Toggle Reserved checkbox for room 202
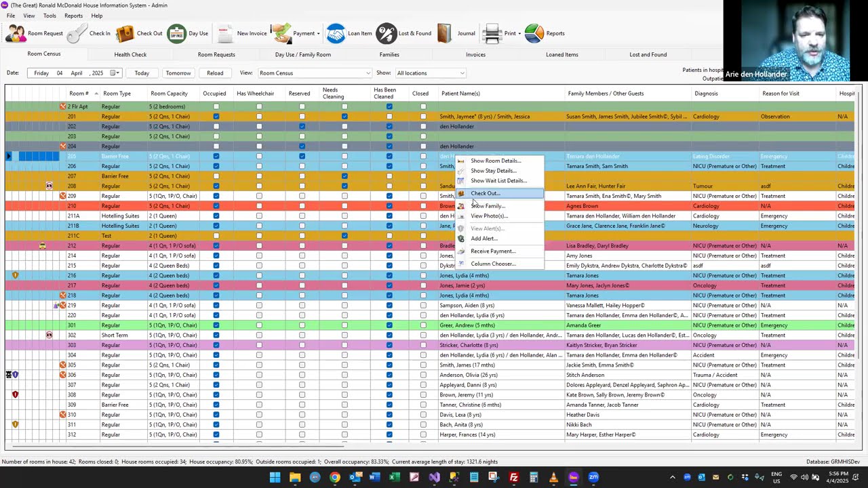Viewport: 868px width, 488px height. click(x=302, y=127)
